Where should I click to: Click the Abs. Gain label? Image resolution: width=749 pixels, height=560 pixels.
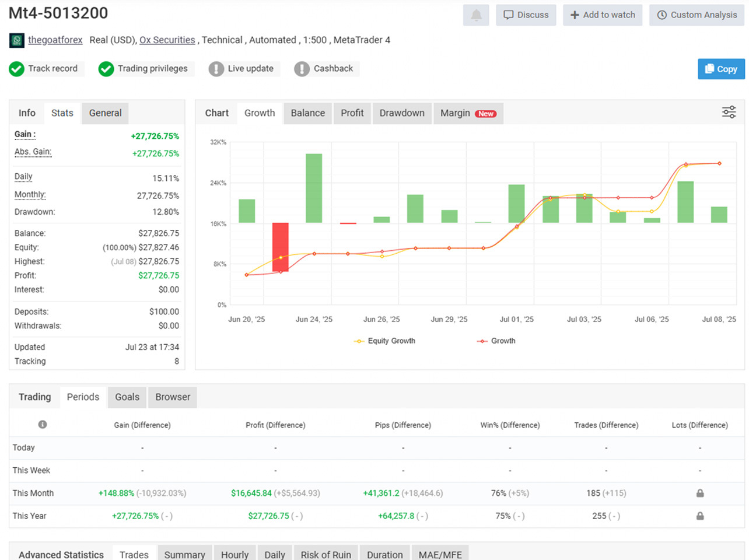tap(33, 152)
